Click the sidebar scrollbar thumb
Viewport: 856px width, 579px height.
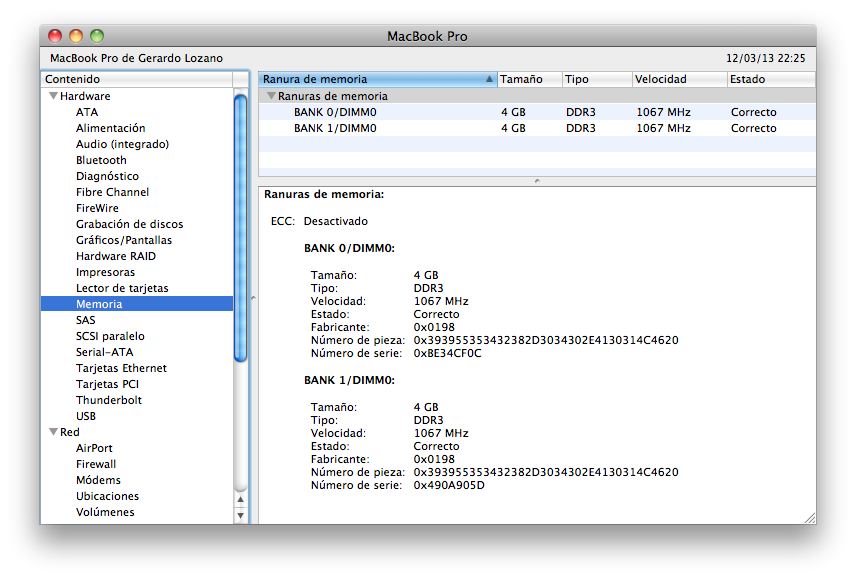point(240,228)
